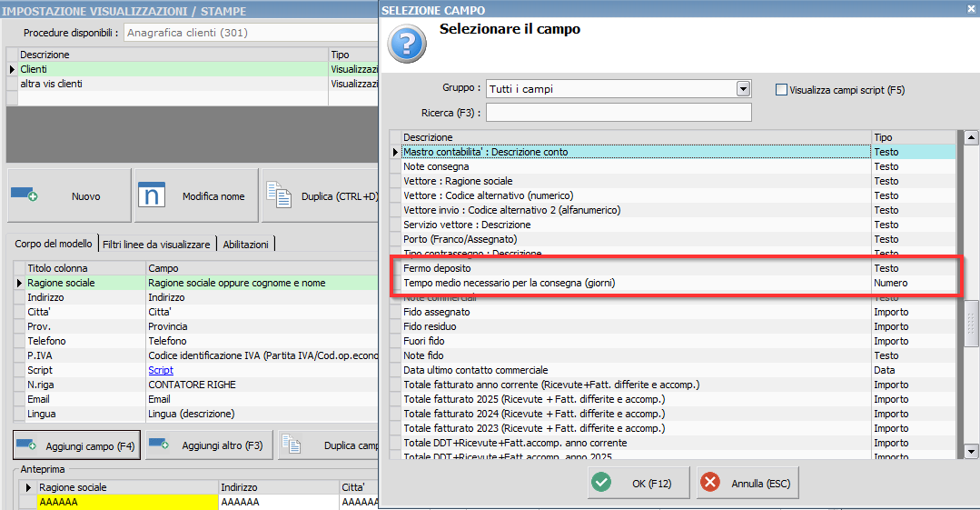Click the Modifica nome 'n' icon
Viewport: 980px width, 510px height.
(x=152, y=195)
